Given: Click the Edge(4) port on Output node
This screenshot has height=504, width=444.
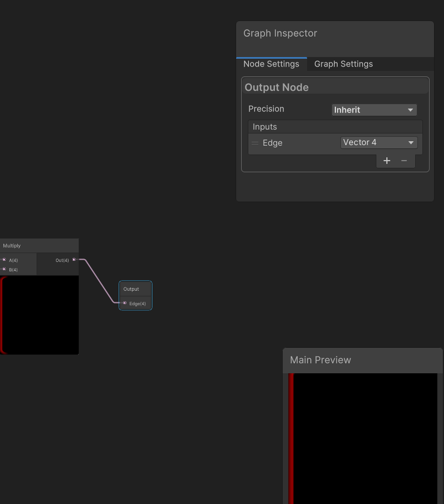Looking at the screenshot, I should click(125, 303).
